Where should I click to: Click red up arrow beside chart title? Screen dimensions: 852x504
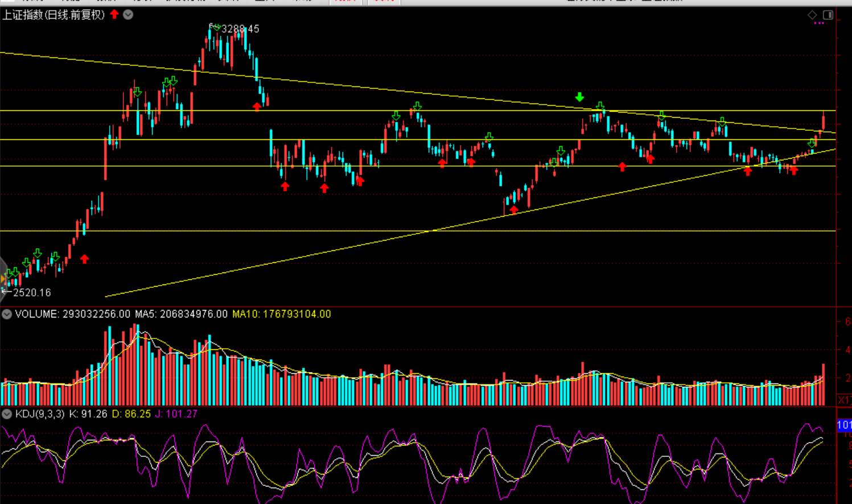tap(114, 14)
